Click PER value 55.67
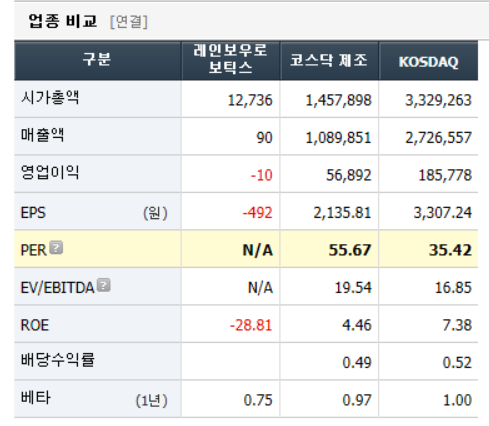This screenshot has height=426, width=489. pyautogui.click(x=350, y=250)
